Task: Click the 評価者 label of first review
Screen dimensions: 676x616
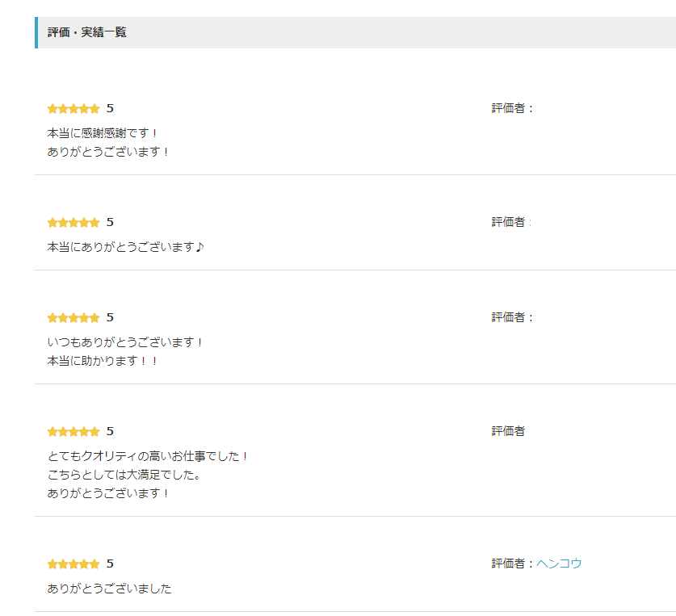Action: click(x=509, y=108)
